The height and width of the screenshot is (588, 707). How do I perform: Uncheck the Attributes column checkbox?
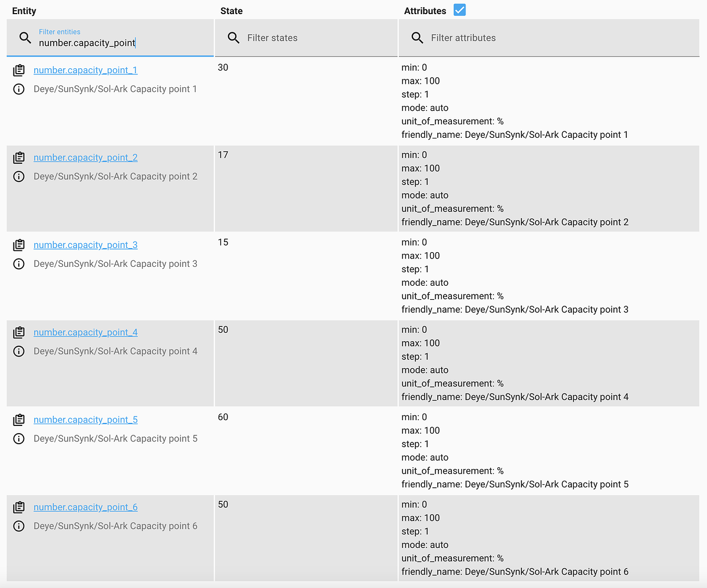460,10
